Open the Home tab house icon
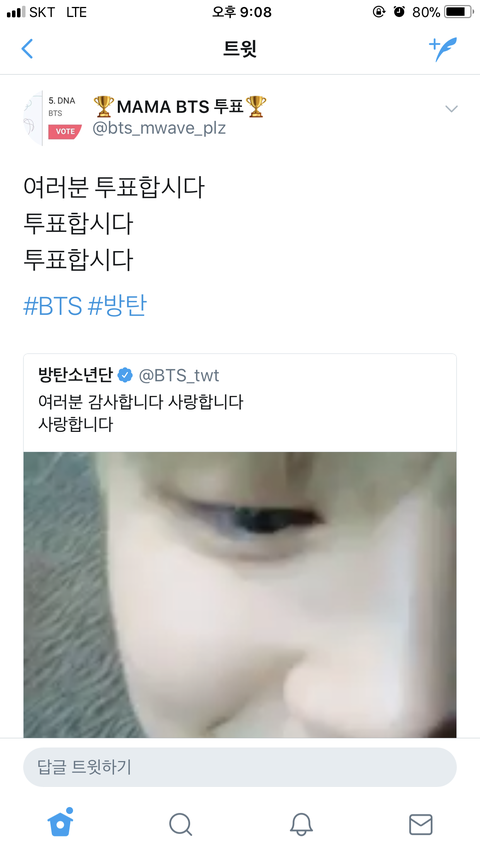 coord(60,823)
